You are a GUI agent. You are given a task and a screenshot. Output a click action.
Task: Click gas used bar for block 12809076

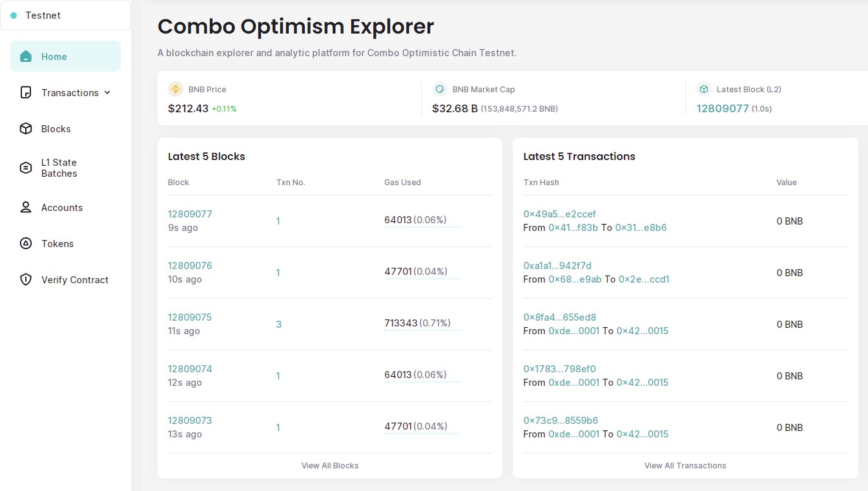coord(423,278)
